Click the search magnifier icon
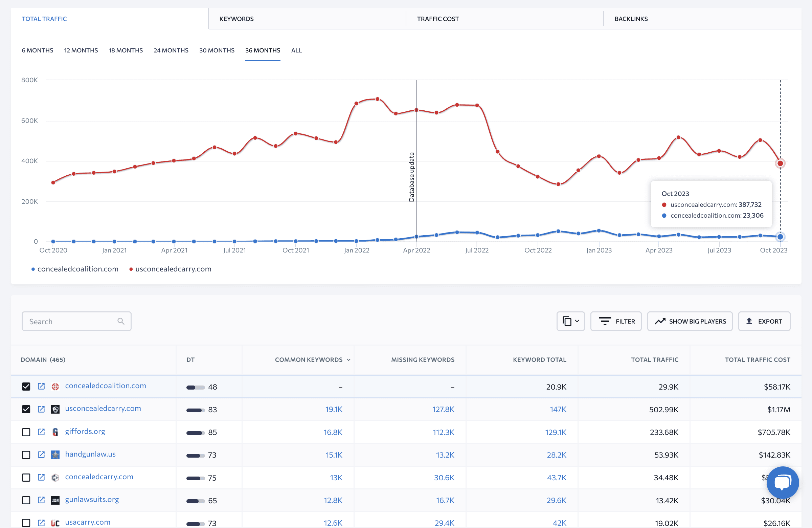Image resolution: width=812 pixels, height=528 pixels. click(121, 321)
